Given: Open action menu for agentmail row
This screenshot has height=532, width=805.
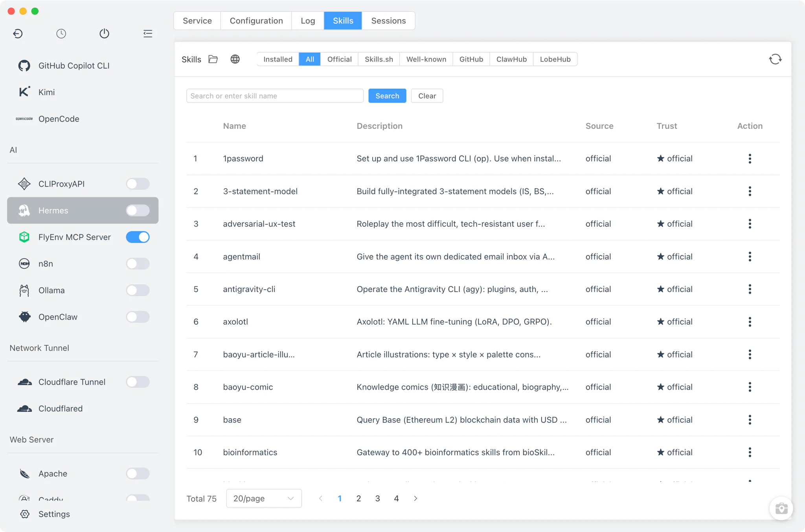Looking at the screenshot, I should pyautogui.click(x=750, y=257).
